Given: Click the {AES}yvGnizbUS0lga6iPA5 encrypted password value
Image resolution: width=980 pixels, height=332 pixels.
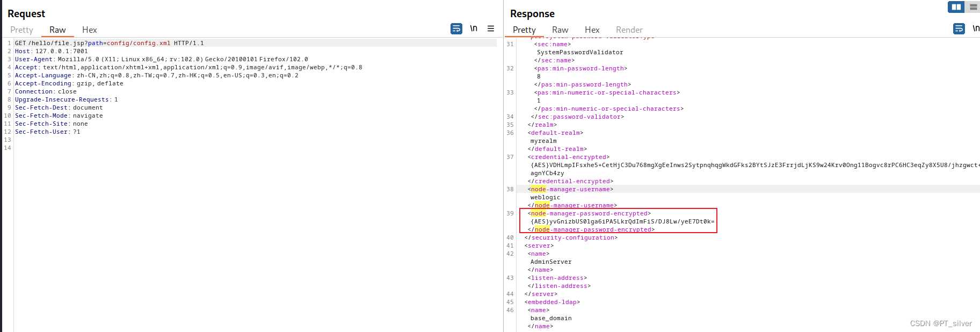Looking at the screenshot, I should [622, 221].
